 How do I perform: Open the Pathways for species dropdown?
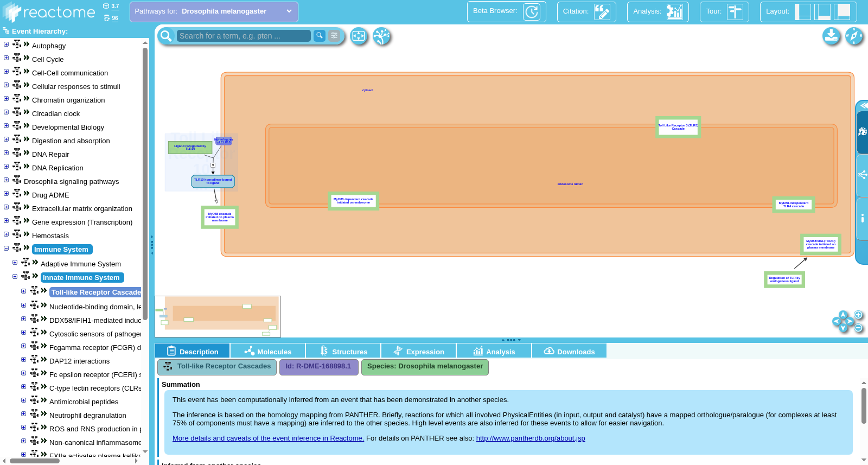[x=214, y=11]
